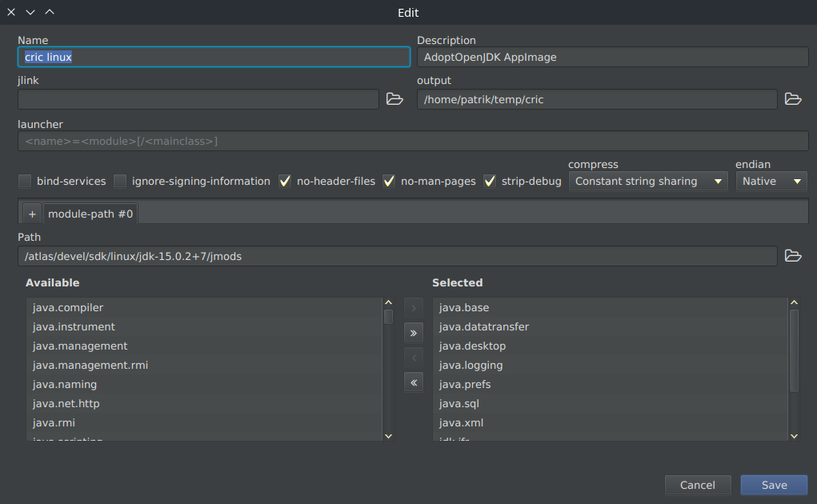Move all Available modules to Selected

(x=413, y=332)
